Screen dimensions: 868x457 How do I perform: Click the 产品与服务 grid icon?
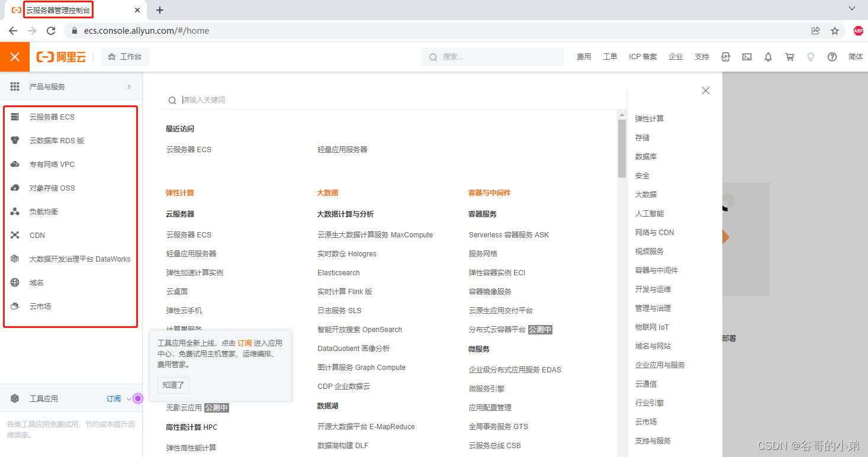[x=15, y=86]
